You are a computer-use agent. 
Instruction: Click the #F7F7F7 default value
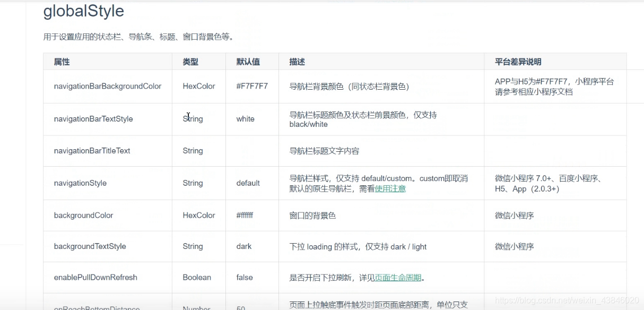(252, 86)
